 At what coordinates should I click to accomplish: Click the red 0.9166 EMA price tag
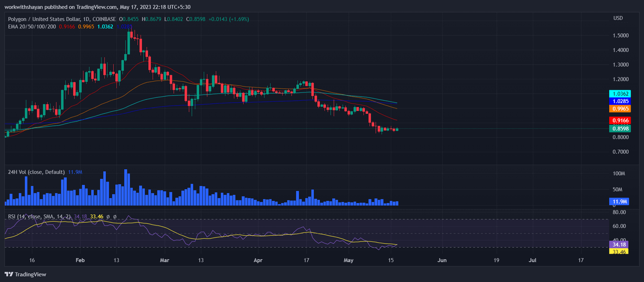621,121
